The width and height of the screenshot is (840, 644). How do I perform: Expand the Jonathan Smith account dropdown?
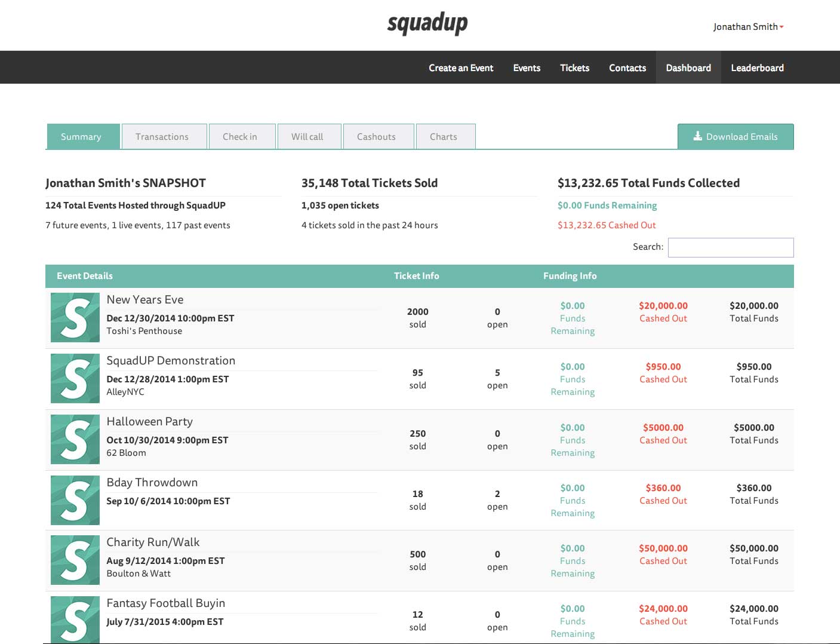(748, 27)
